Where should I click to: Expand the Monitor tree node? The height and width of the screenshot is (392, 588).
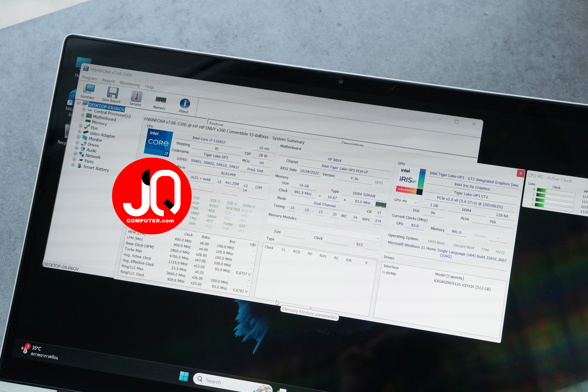[78, 137]
